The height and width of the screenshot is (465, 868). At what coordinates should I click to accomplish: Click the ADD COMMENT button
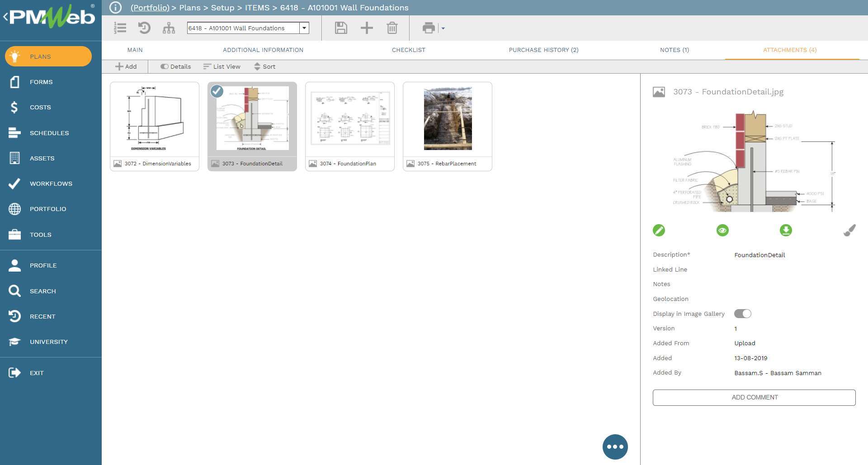(754, 397)
